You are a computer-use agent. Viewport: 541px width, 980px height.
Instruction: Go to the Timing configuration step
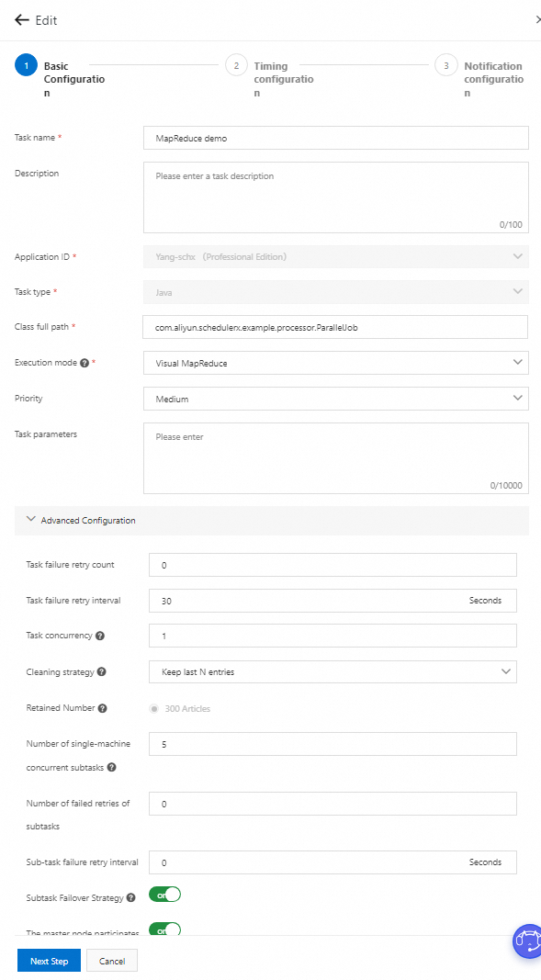pyautogui.click(x=236, y=66)
